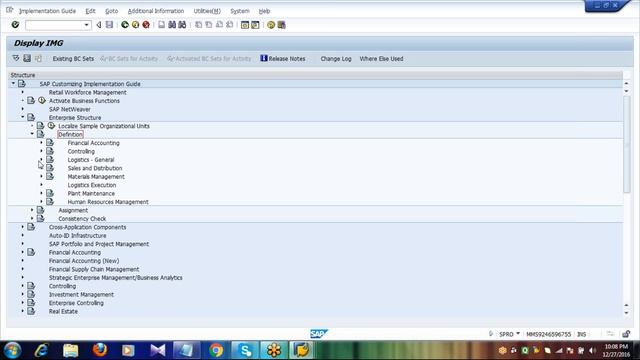
Task: Select the Controlling item under Definition
Action: click(x=81, y=151)
